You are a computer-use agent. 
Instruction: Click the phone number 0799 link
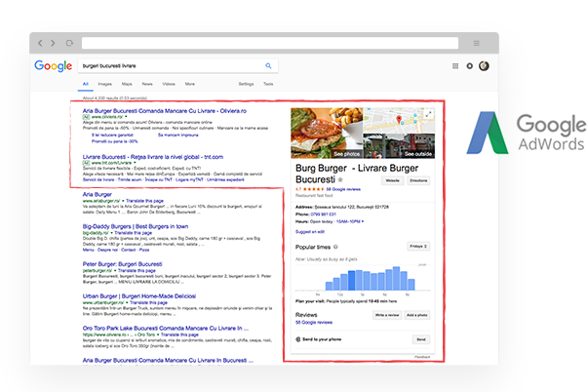(x=323, y=215)
